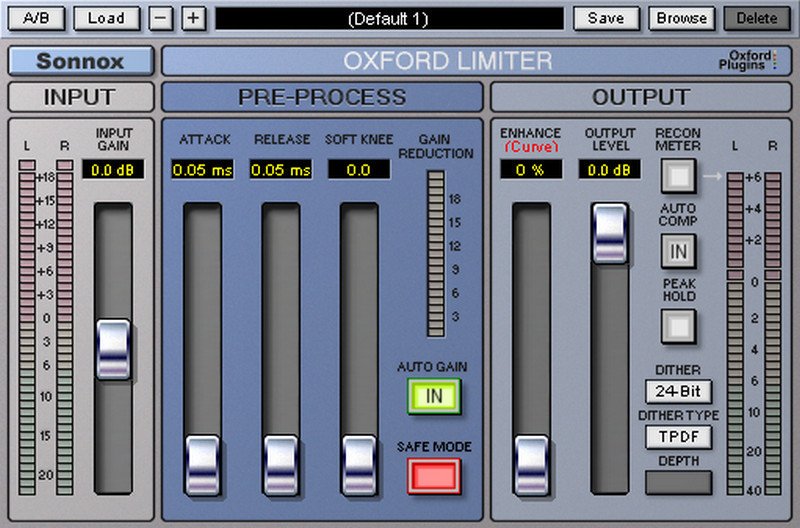Click the Oxford Plugins logo

coord(748,61)
